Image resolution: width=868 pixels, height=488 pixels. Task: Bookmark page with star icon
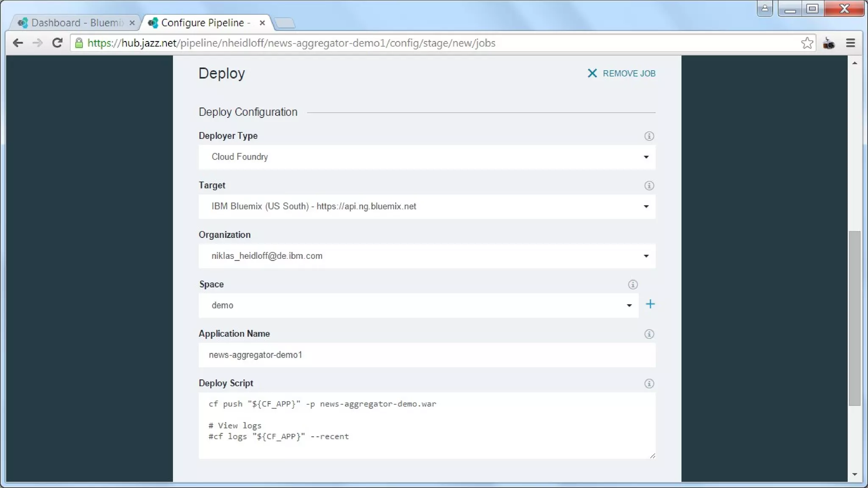807,43
